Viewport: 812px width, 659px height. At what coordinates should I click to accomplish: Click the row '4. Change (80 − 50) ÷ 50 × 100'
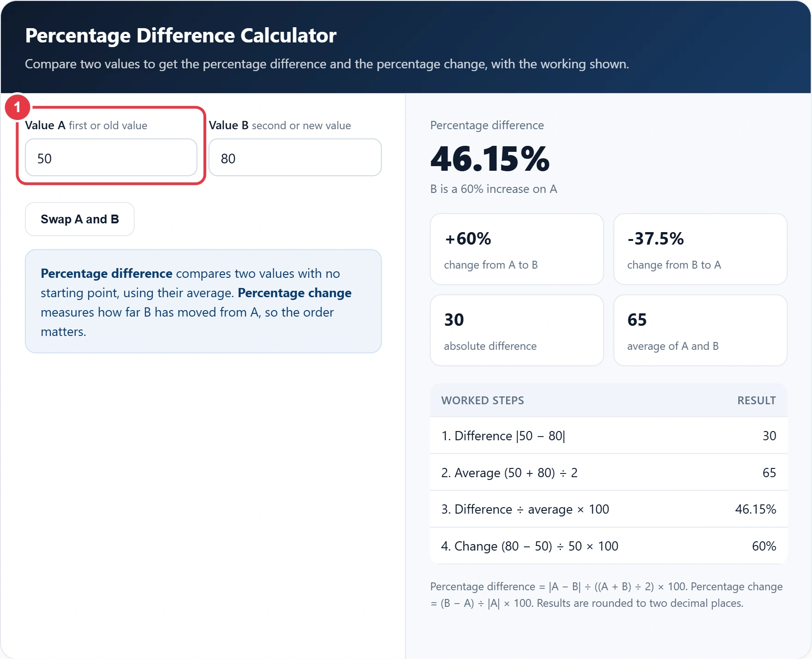tap(609, 546)
